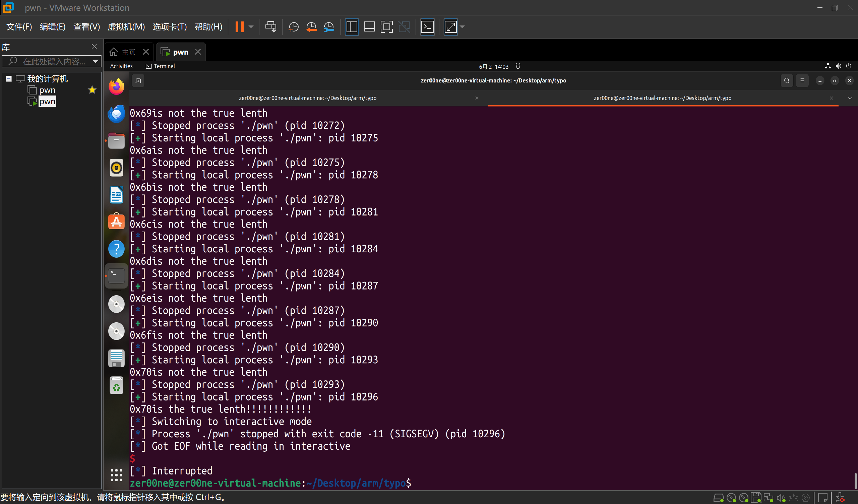
Task: Open the library search dropdown arrow
Action: (96, 61)
